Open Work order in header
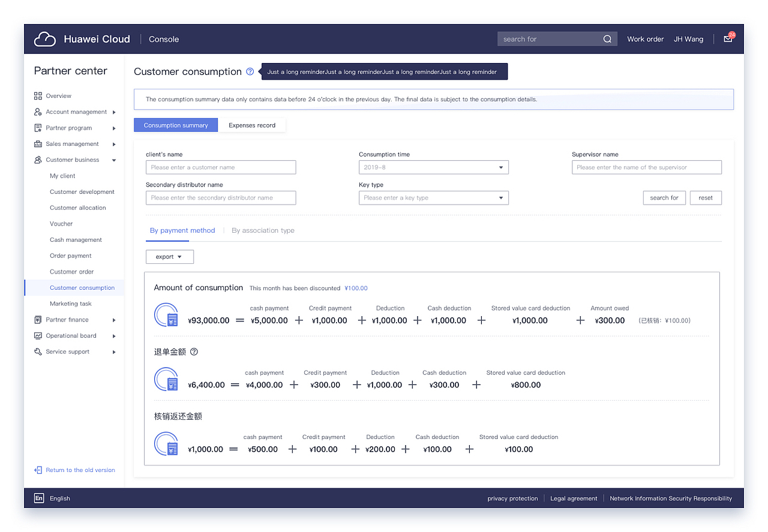 pos(646,39)
